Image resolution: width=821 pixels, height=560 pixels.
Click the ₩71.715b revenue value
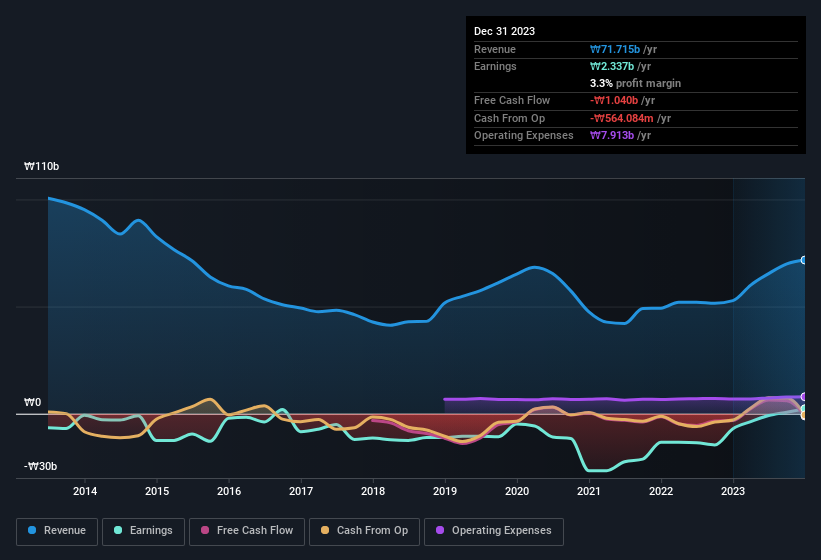pyautogui.click(x=615, y=49)
